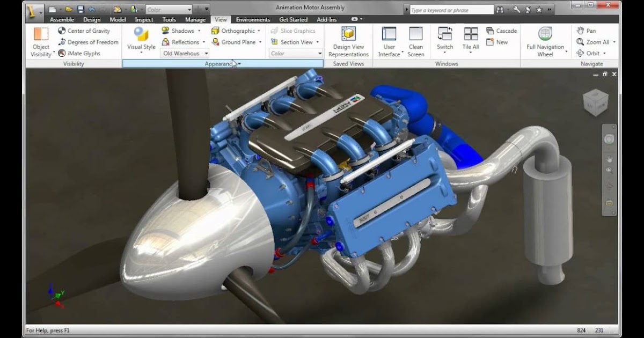
Task: Select the Pan navigation tool
Action: pos(586,31)
